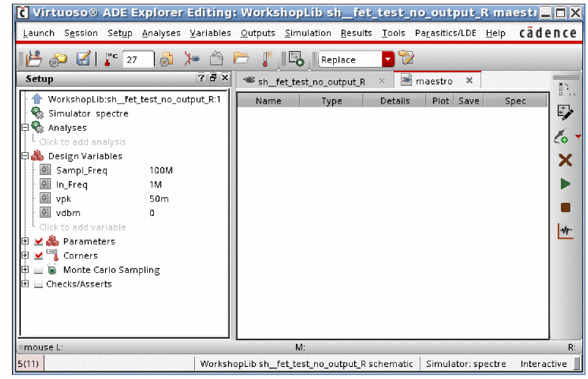Click the orange Stop simulation square
The height and width of the screenshot is (379, 588).
[565, 208]
